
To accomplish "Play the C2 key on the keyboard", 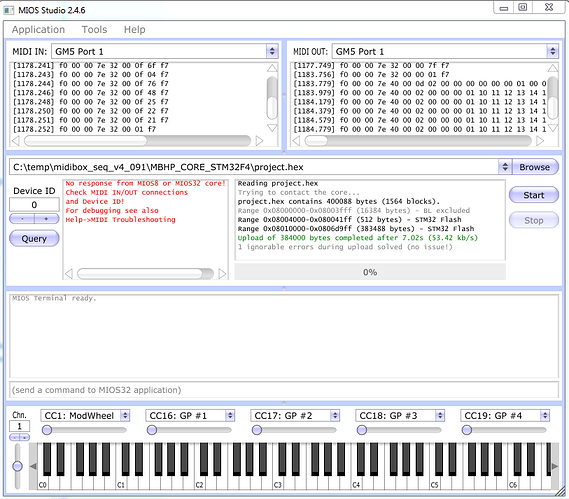I will tap(200, 483).
